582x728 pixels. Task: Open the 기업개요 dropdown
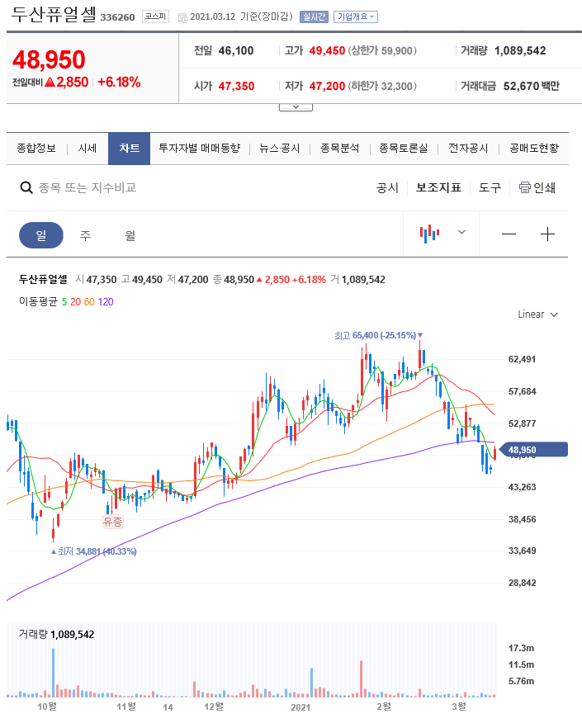[x=355, y=17]
